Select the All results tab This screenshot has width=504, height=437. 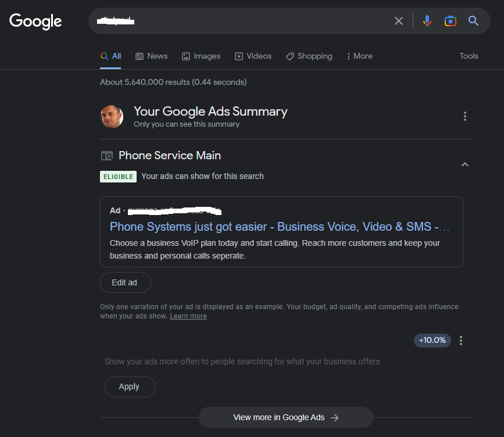[110, 56]
